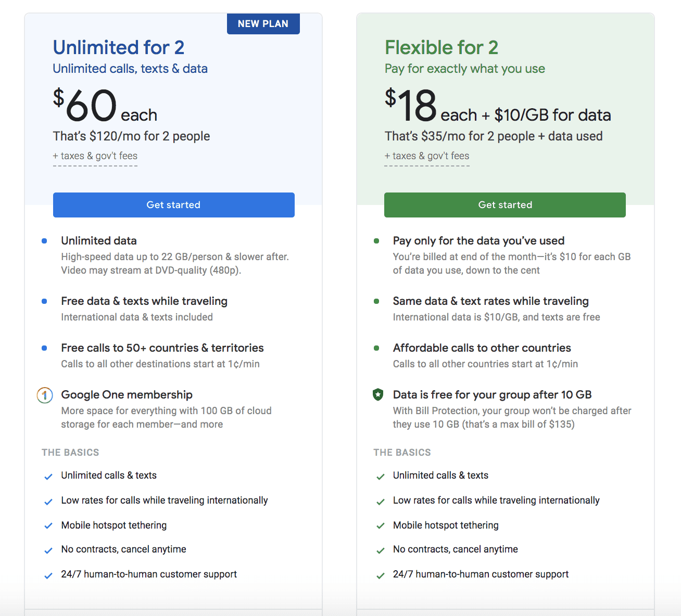681x616 pixels.
Task: Click the checkmark next to Mobile hotspot tethering
Action: (x=48, y=527)
